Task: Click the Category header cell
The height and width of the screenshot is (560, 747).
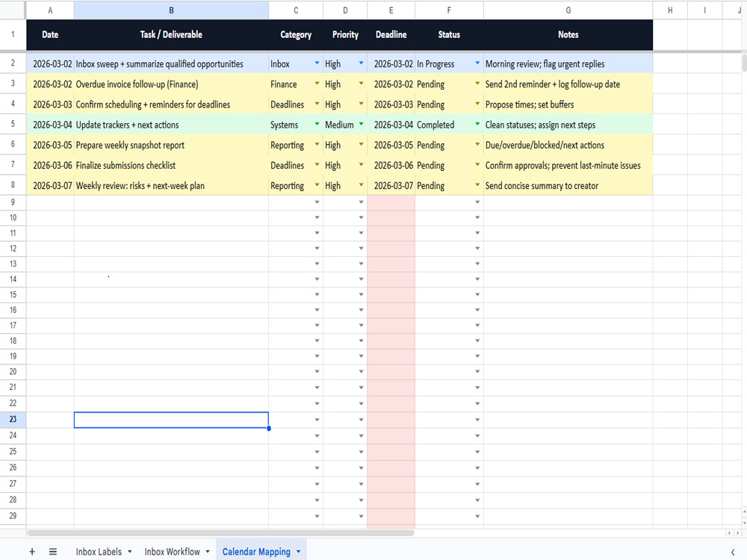Action: tap(295, 35)
